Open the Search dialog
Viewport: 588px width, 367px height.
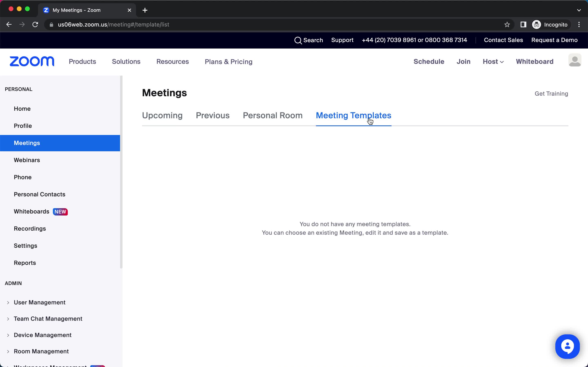coord(309,40)
